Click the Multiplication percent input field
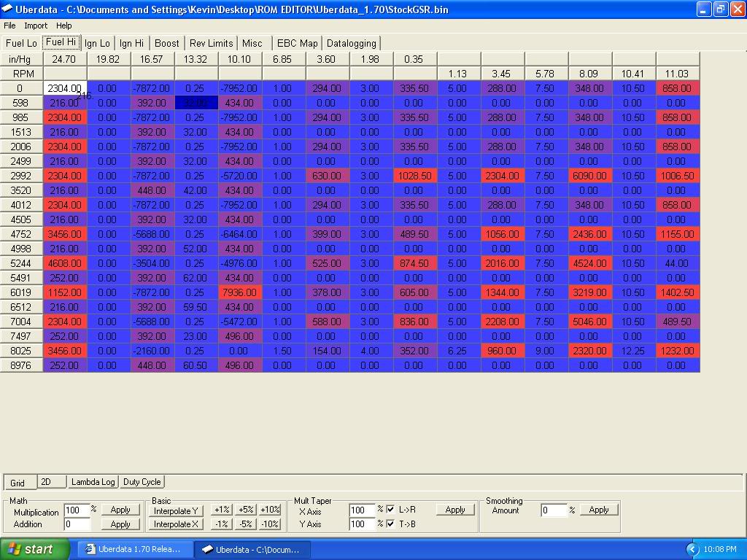 [x=77, y=510]
